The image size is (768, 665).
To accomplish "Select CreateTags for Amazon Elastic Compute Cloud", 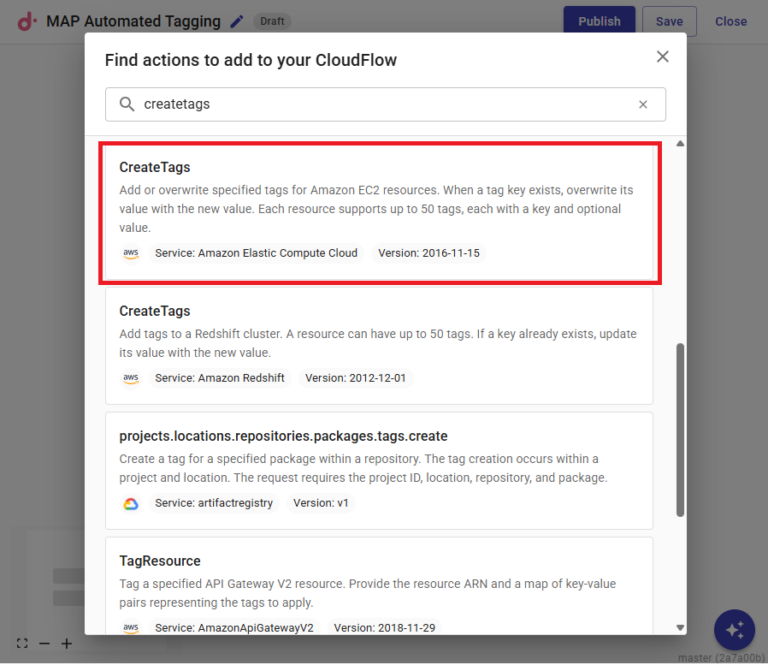I will coord(379,212).
